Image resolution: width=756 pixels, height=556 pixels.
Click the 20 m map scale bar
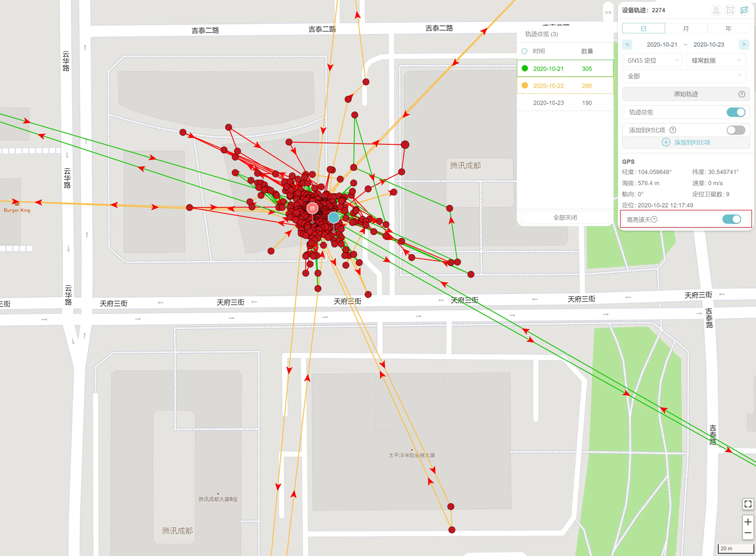736,549
